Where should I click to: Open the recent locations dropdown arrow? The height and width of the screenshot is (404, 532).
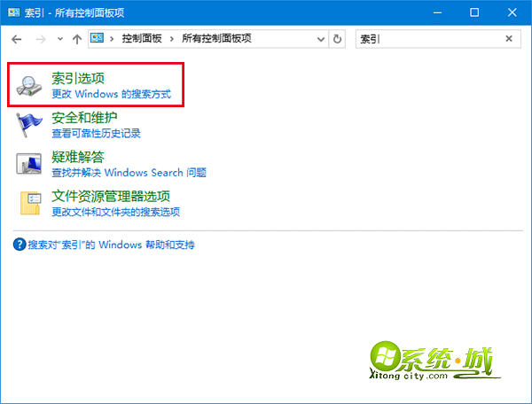click(59, 39)
